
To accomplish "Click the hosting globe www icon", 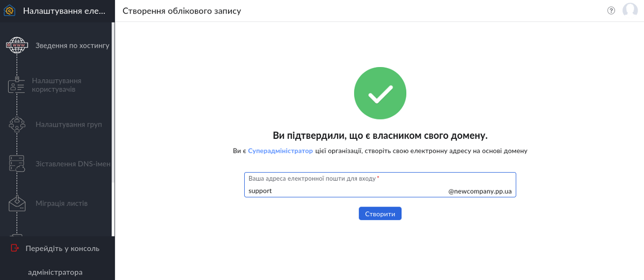I will [x=17, y=45].
